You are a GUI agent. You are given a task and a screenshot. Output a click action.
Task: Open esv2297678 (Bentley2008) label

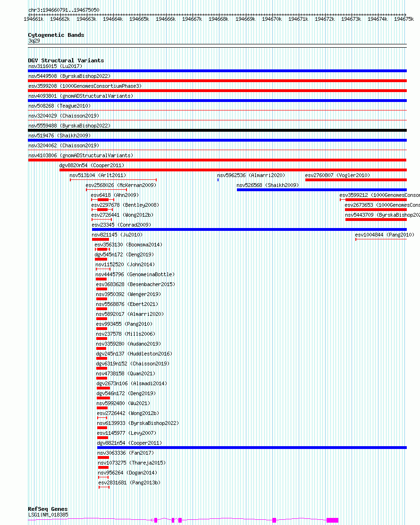(125, 205)
